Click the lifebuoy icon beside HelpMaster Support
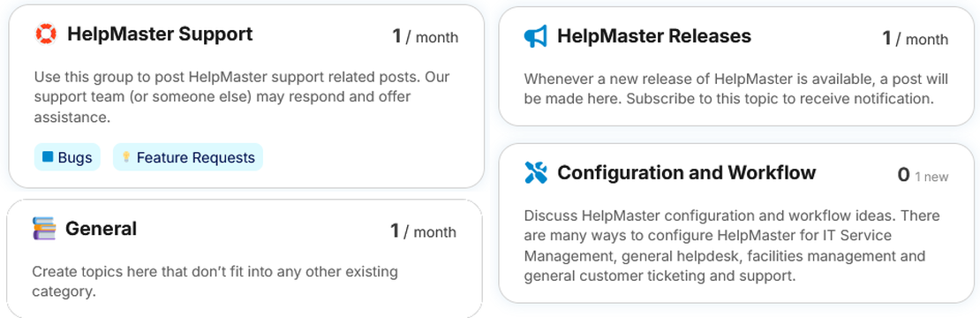Screen dimensions: 980x318 [x=46, y=34]
